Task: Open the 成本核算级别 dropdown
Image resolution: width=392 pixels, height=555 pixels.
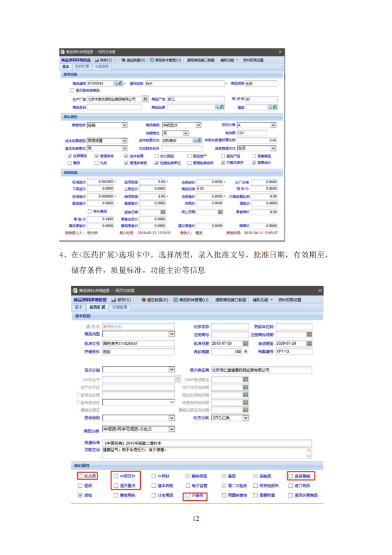Action: click(x=125, y=140)
